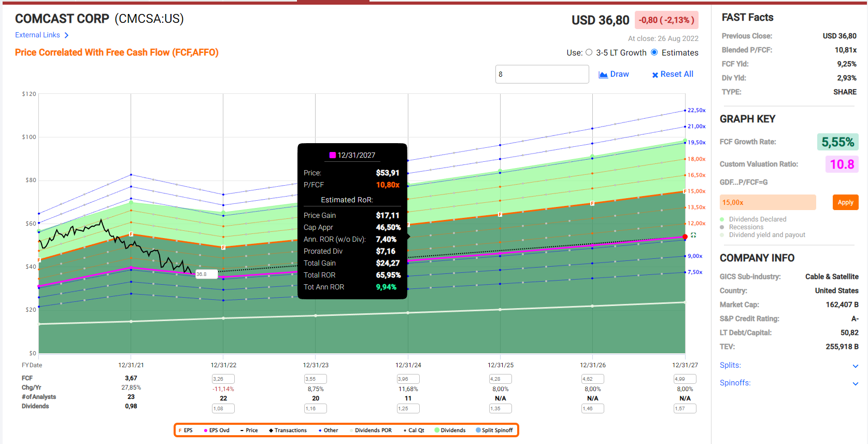Expand the Splits section

tap(855, 366)
